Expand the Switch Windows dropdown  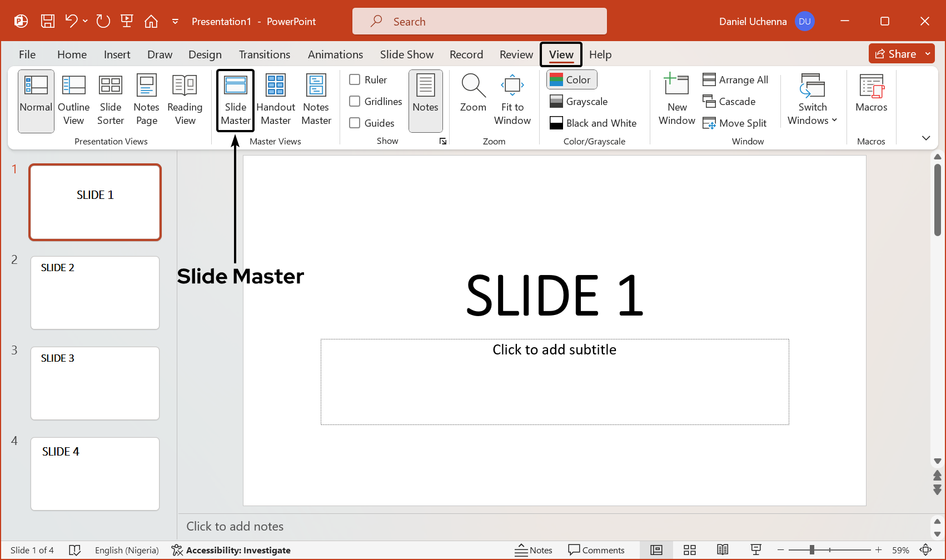click(833, 120)
